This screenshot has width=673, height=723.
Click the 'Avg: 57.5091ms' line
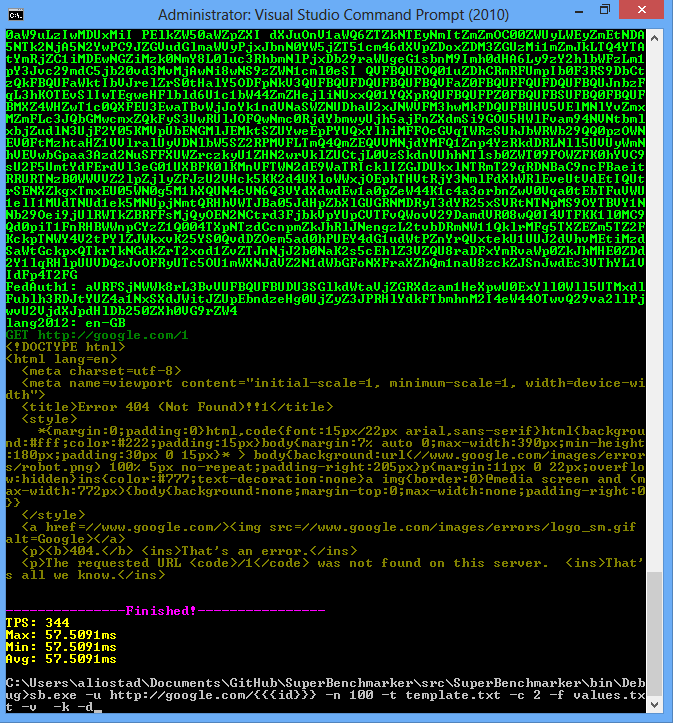pyautogui.click(x=61, y=659)
